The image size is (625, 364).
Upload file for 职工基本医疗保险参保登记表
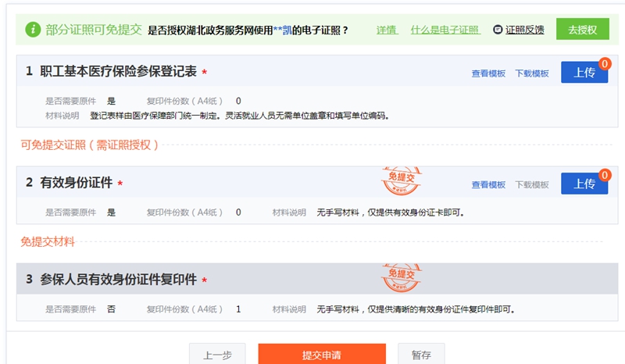(584, 73)
